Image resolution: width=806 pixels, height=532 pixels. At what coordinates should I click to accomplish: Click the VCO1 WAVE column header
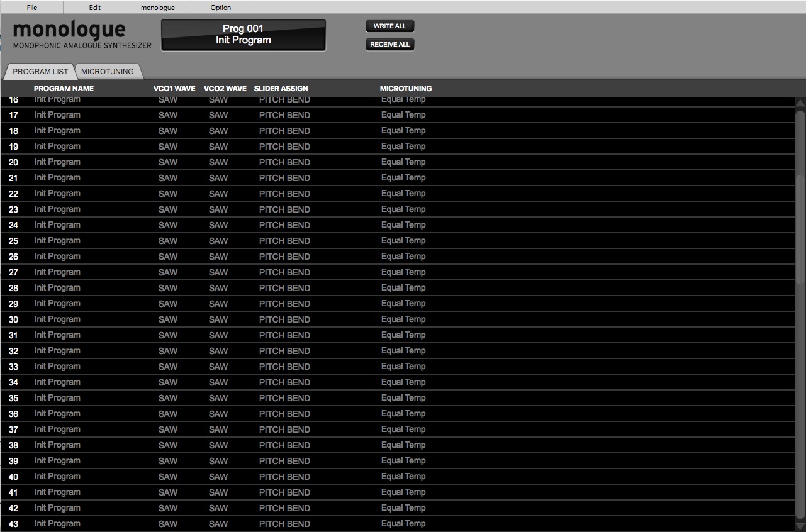click(174, 89)
